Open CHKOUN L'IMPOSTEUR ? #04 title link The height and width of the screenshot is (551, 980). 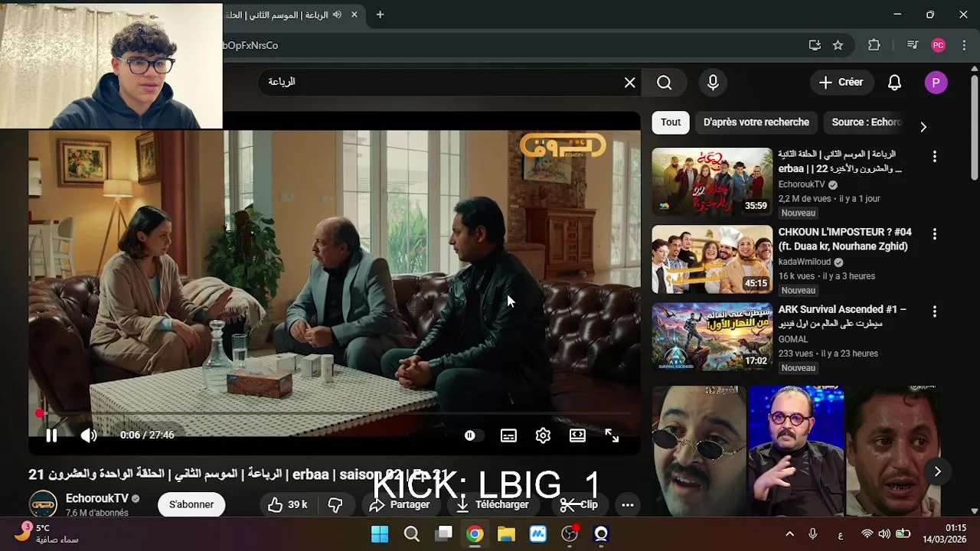(x=844, y=239)
